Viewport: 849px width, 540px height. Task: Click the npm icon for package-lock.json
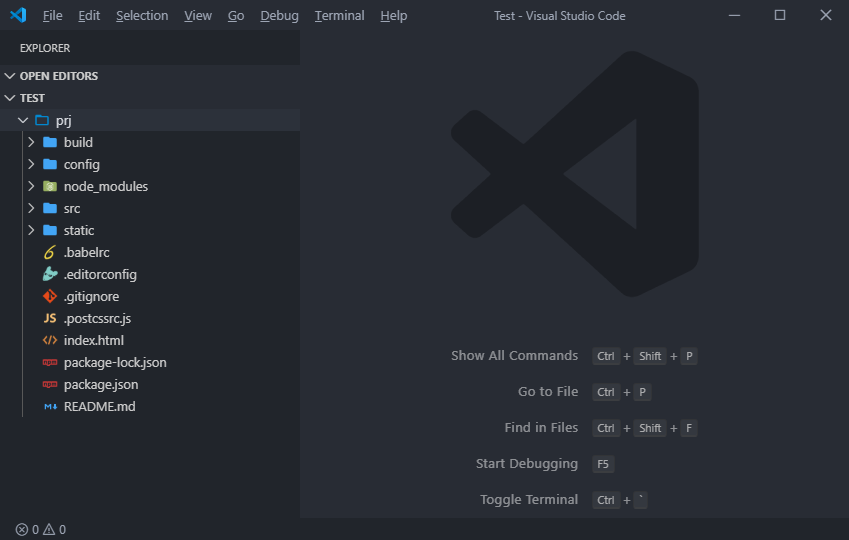(x=50, y=362)
